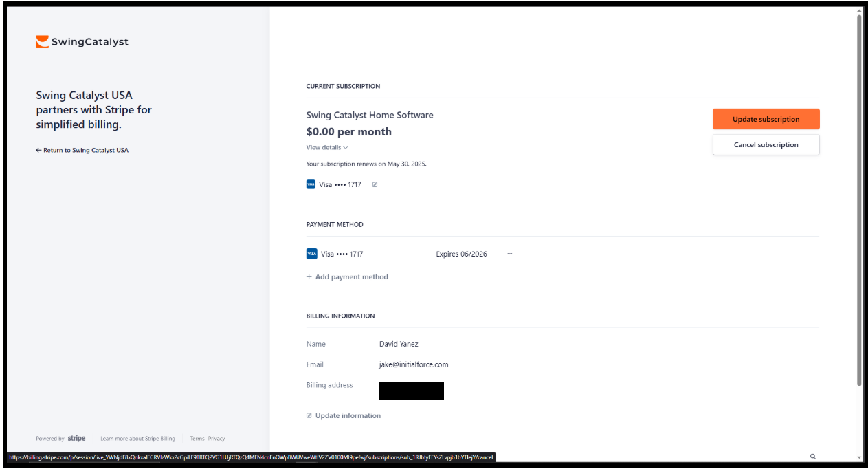The width and height of the screenshot is (868, 469).
Task: Click the CURRENT SUBSCRIPTION heading
Action: click(x=343, y=86)
